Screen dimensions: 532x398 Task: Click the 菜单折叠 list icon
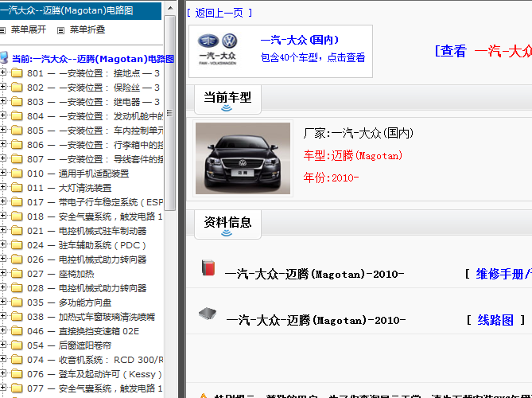[60, 30]
